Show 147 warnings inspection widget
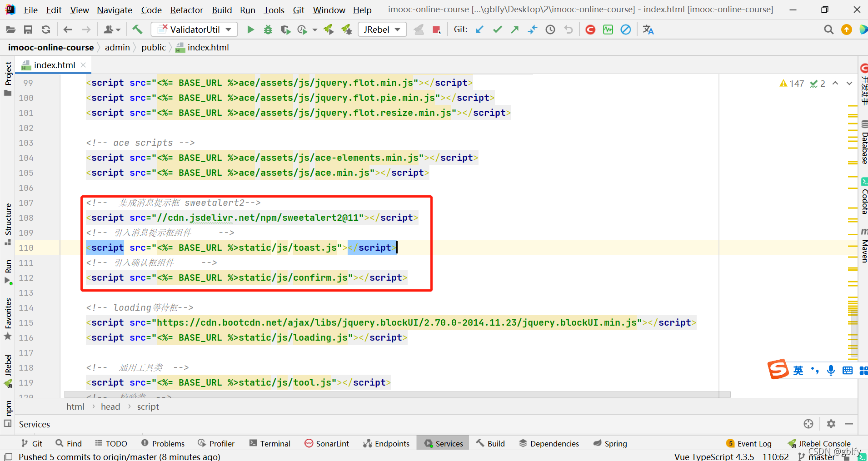Image resolution: width=868 pixels, height=461 pixels. click(x=792, y=84)
